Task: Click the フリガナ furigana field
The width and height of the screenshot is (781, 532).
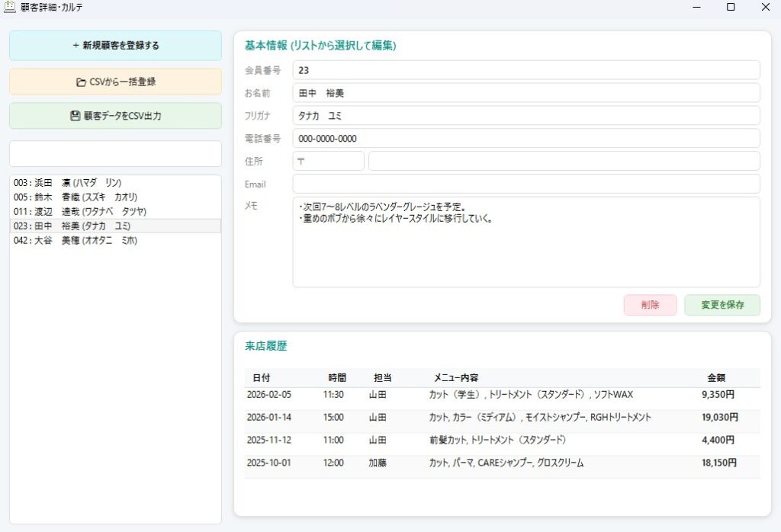Action: [x=526, y=115]
